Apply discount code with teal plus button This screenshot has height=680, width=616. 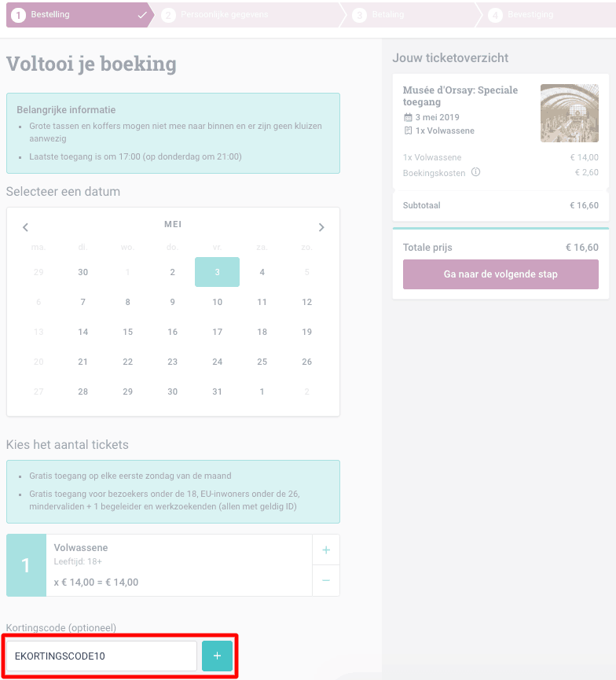(x=217, y=656)
